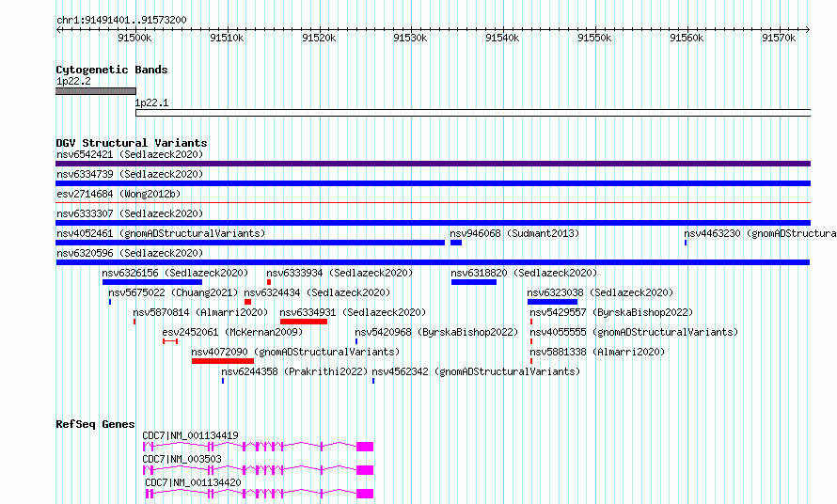
Task: Select the dark purple nsv6542421 variant bar
Action: point(433,164)
